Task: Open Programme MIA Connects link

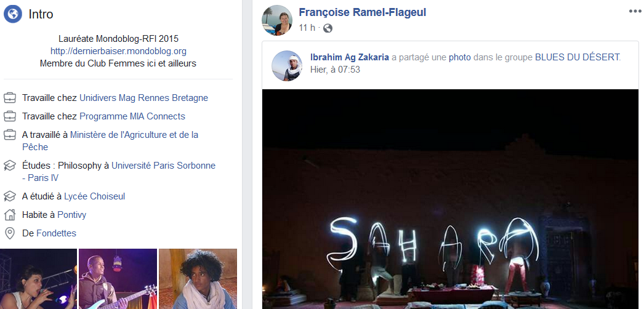Action: click(x=132, y=116)
